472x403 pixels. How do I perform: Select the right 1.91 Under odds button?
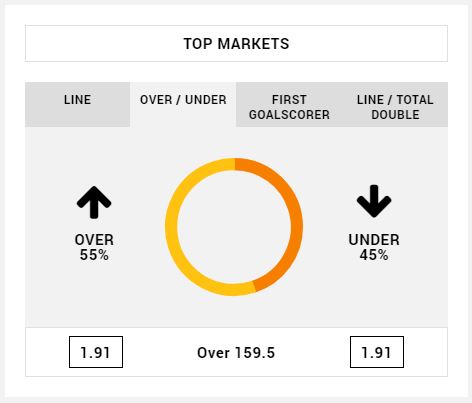pyautogui.click(x=377, y=352)
